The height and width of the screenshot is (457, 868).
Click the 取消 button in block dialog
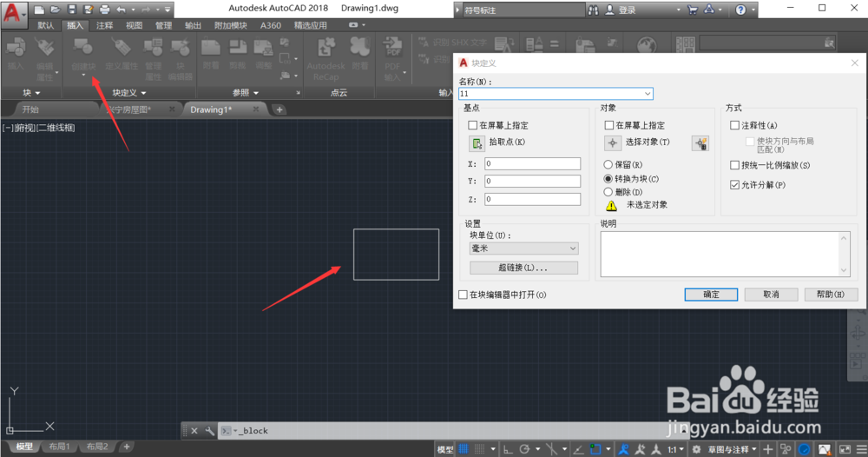(x=771, y=295)
